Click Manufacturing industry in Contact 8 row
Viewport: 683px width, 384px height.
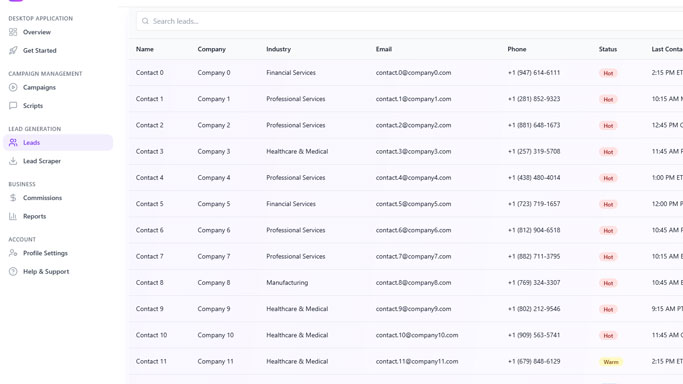287,283
